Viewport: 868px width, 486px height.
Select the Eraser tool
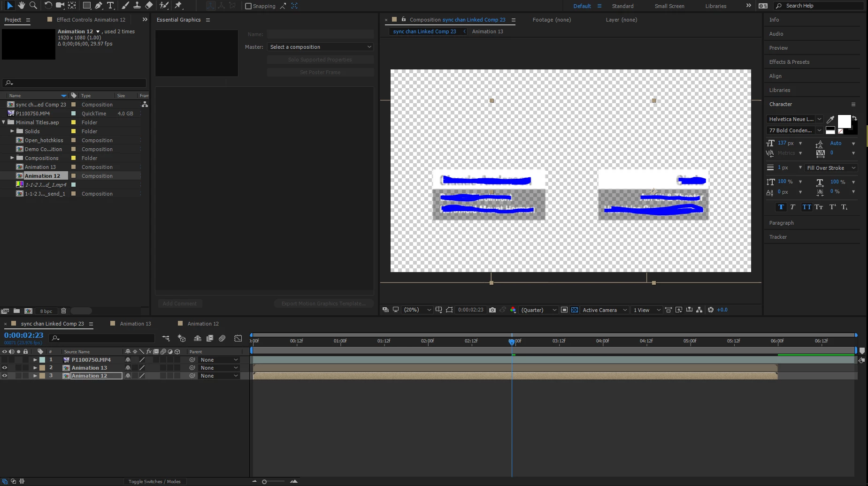[149, 6]
